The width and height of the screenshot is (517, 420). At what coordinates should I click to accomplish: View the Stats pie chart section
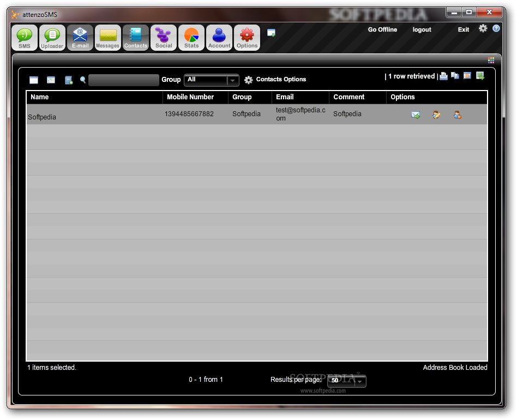[191, 38]
